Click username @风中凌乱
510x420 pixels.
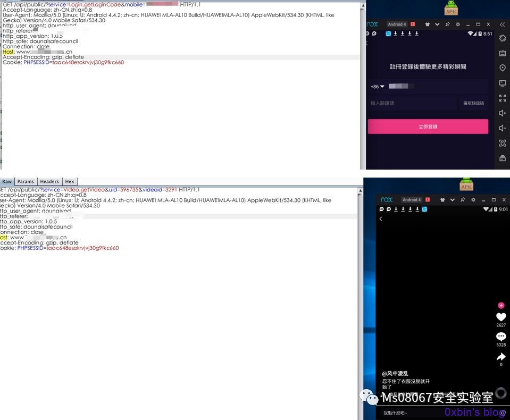(395, 374)
